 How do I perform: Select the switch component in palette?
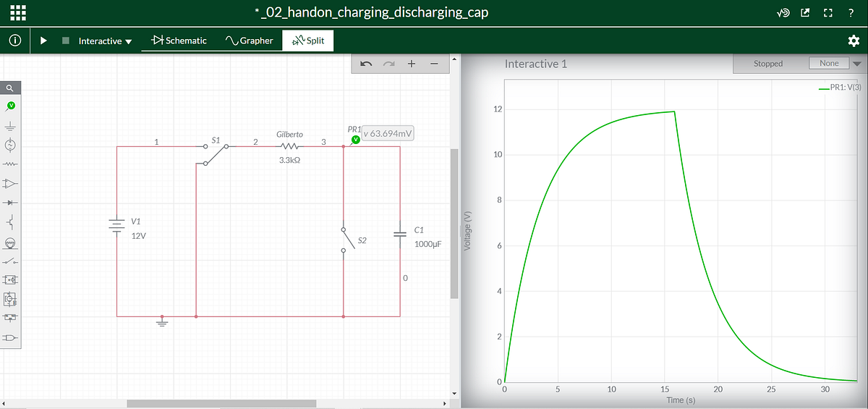[10, 261]
